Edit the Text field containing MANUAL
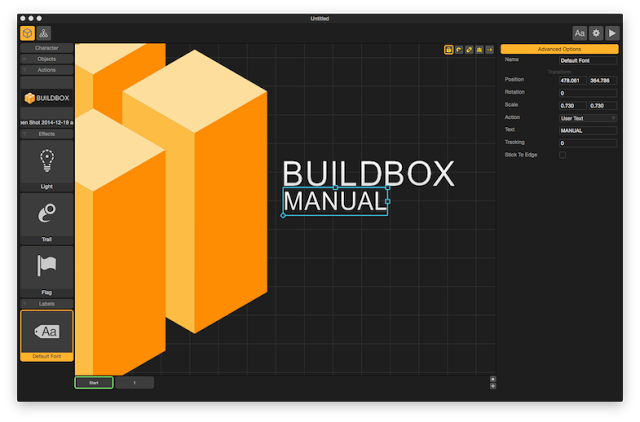Image resolution: width=640 pixels, height=422 pixels. (x=588, y=131)
